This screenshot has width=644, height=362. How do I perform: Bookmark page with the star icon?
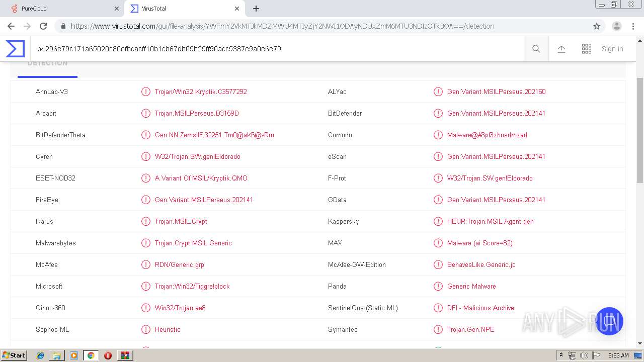(x=597, y=26)
